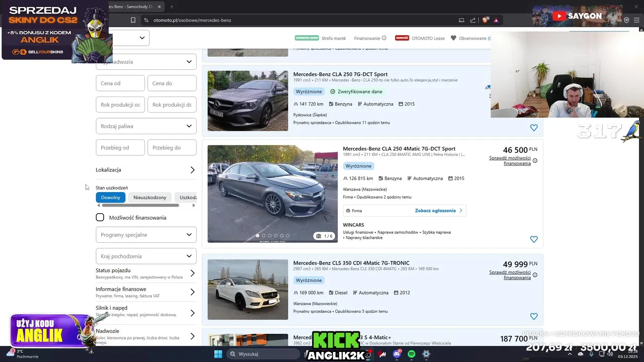The height and width of the screenshot is (362, 644).
Task: Expand the Informacje finansowe filter section
Action: point(146,292)
